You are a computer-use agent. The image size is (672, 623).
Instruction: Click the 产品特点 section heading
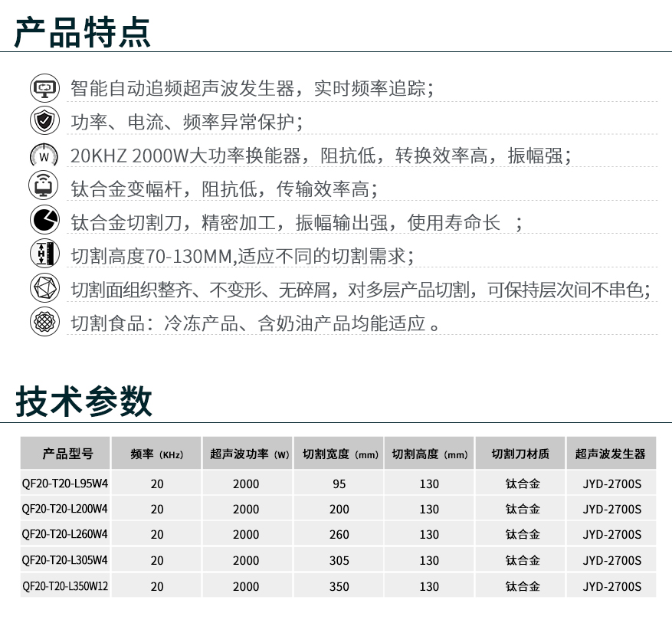(84, 31)
